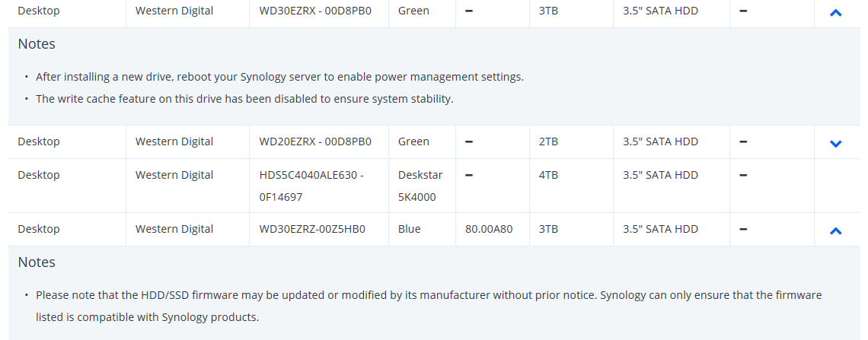Click 3.5" SATA HDD in WD30EZRX row

tap(660, 11)
